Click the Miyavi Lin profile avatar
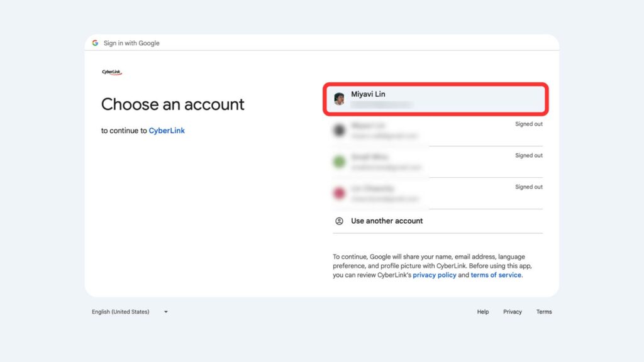The image size is (644, 362). (x=339, y=99)
